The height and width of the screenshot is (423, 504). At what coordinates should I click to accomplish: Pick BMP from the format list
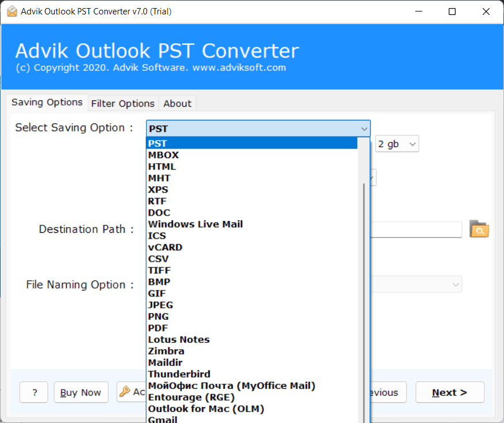pos(252,282)
